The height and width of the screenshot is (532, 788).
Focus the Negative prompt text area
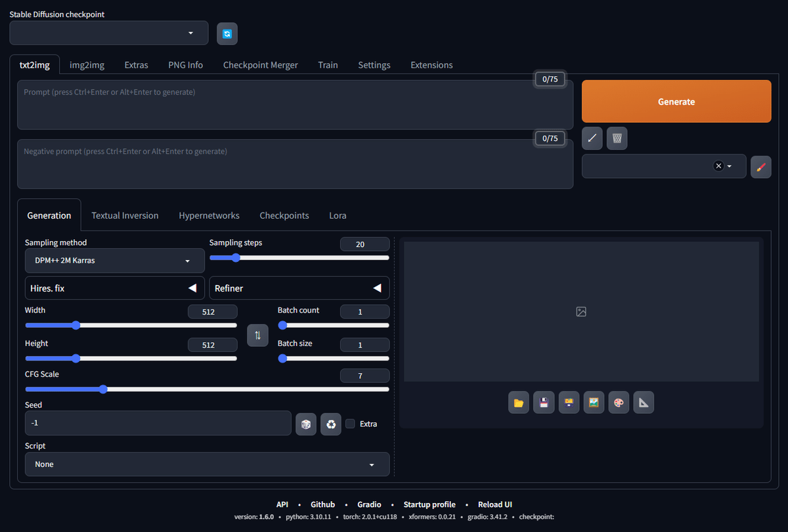pyautogui.click(x=295, y=164)
